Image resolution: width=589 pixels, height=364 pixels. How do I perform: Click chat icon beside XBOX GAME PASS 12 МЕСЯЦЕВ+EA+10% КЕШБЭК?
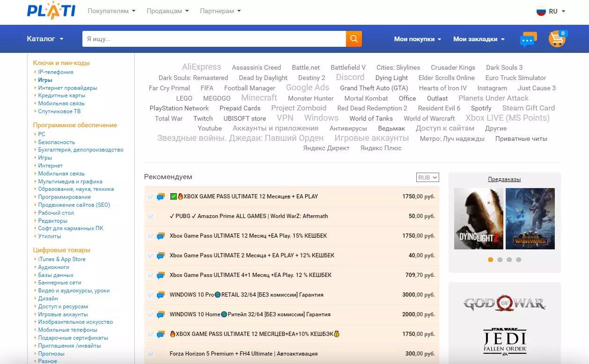point(161,335)
